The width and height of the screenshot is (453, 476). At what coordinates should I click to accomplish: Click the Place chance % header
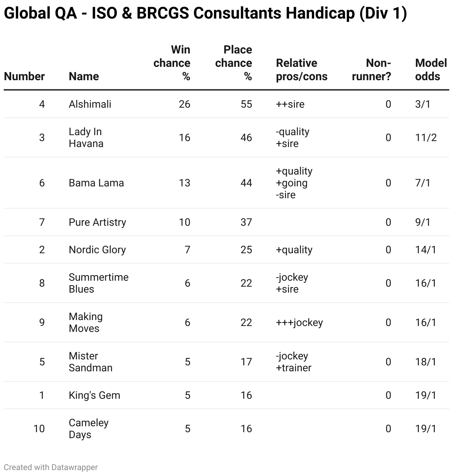coord(234,63)
